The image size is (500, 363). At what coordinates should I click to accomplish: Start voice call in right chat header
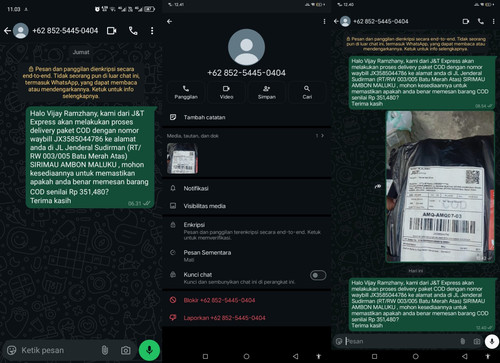click(x=481, y=21)
